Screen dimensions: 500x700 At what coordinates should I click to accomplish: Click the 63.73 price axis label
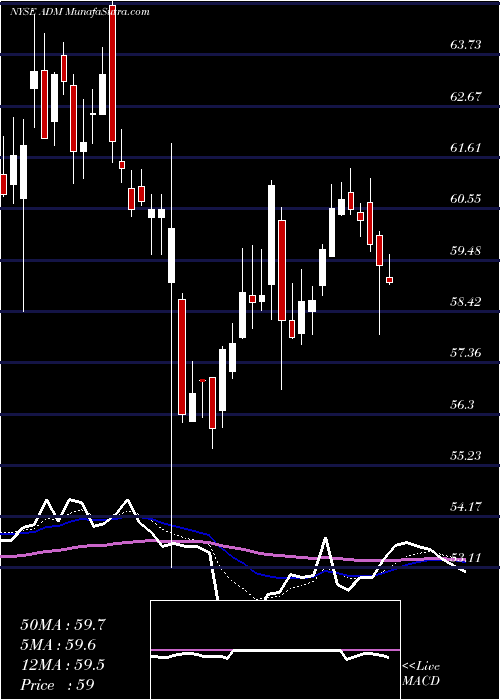tap(466, 45)
